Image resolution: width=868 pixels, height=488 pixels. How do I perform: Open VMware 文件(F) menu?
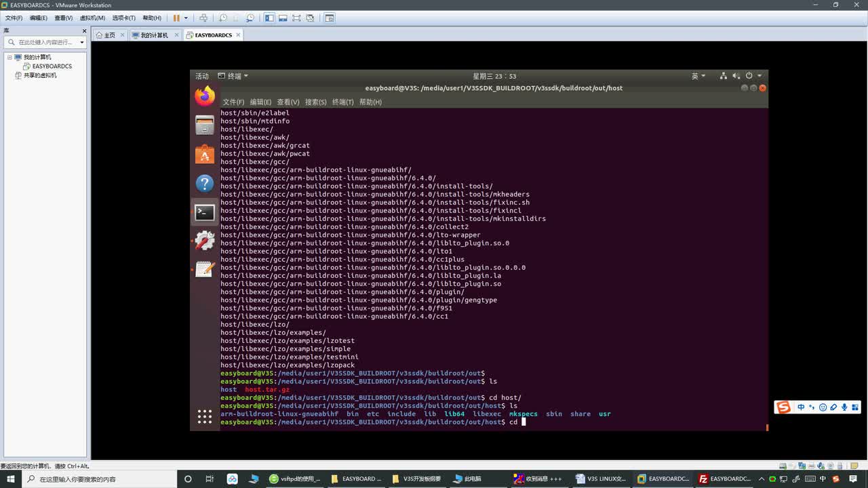14,18
